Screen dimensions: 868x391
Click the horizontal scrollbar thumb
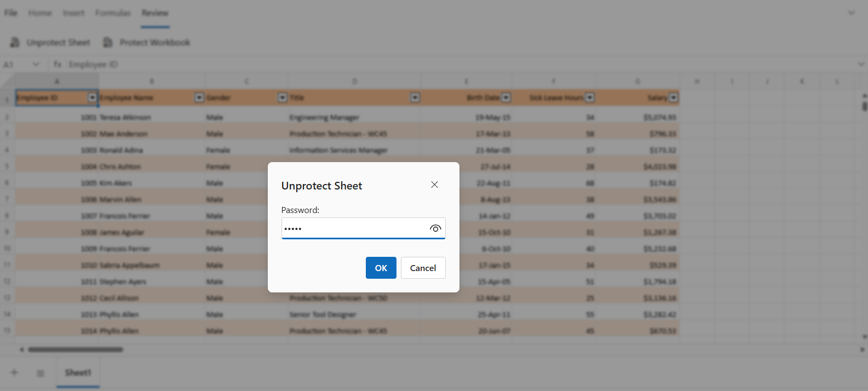coord(76,349)
